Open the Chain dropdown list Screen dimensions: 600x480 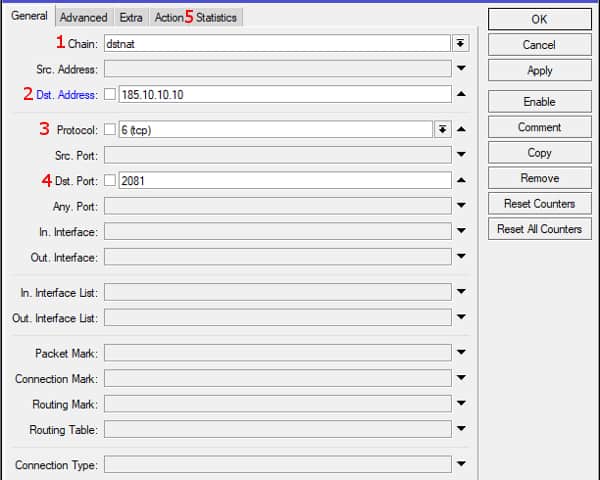(461, 43)
